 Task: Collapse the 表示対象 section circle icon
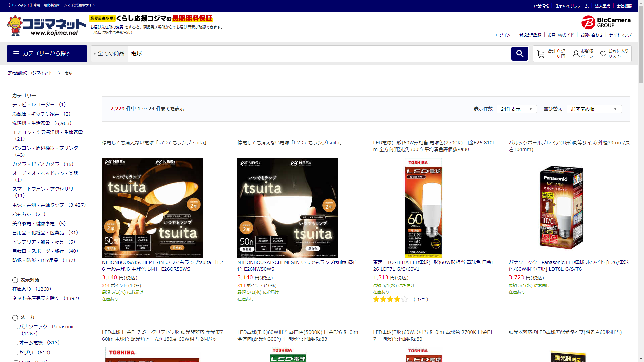coord(15,280)
